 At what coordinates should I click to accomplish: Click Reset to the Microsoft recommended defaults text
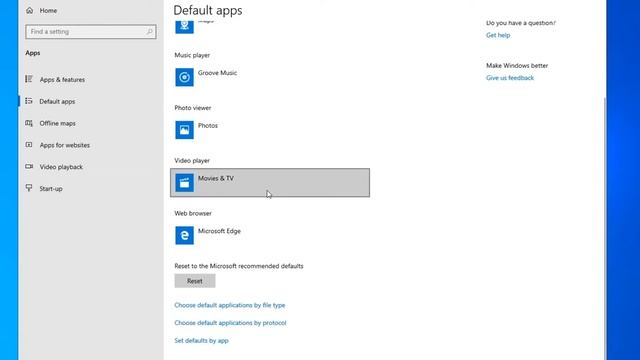coord(239,266)
